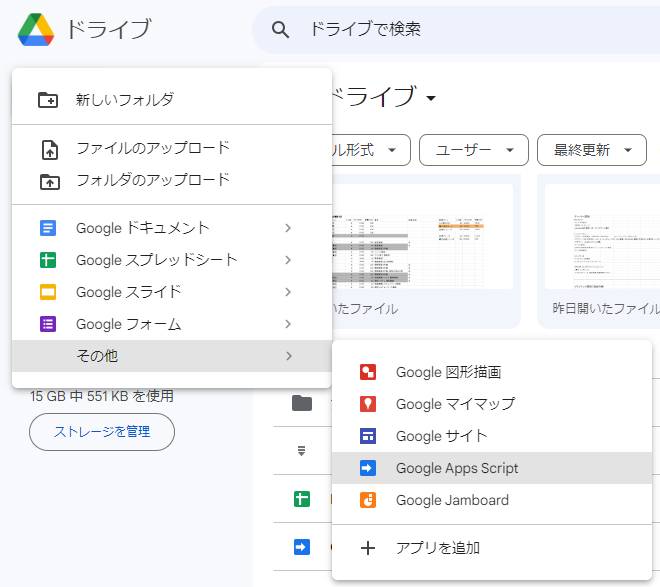Open the その他 submenu entry
The image size is (660, 587).
tap(172, 356)
